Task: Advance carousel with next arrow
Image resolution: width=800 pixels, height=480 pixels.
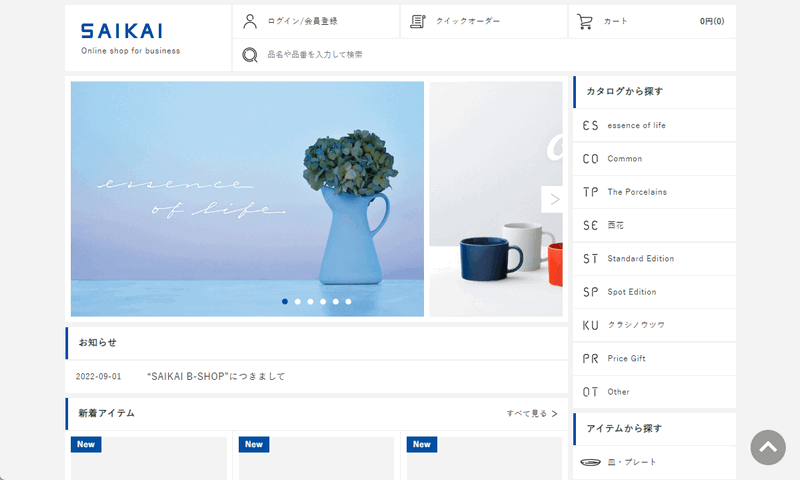Action: click(x=553, y=199)
